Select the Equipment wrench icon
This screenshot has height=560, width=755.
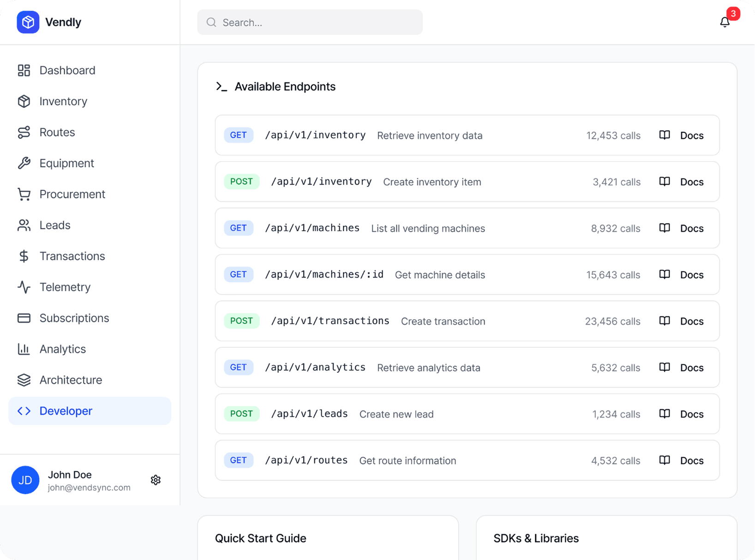[24, 163]
